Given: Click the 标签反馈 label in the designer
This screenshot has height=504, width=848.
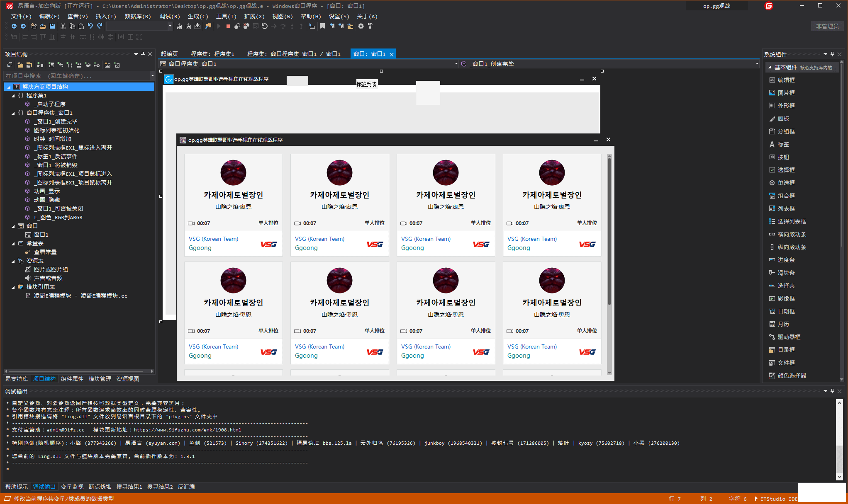Looking at the screenshot, I should (x=366, y=84).
